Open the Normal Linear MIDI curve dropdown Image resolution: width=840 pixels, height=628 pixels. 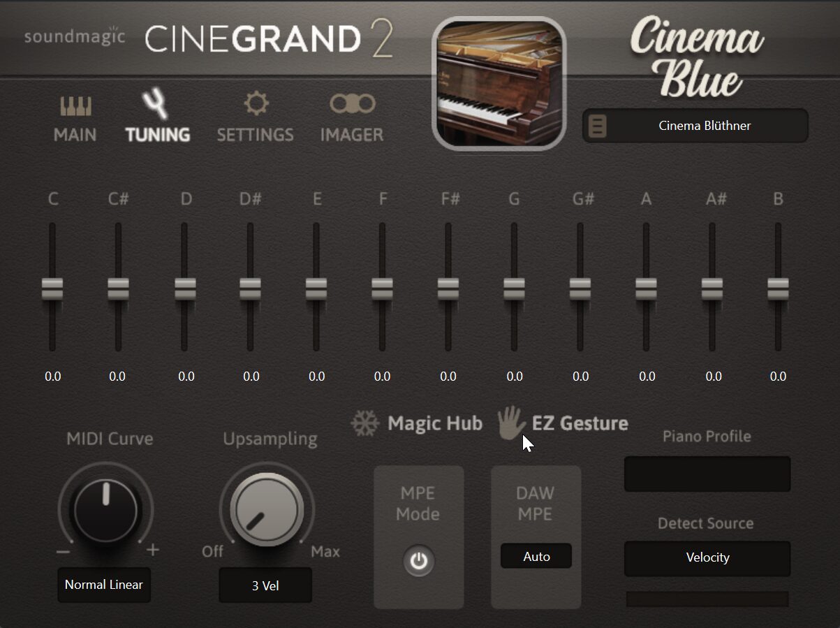[x=104, y=585]
